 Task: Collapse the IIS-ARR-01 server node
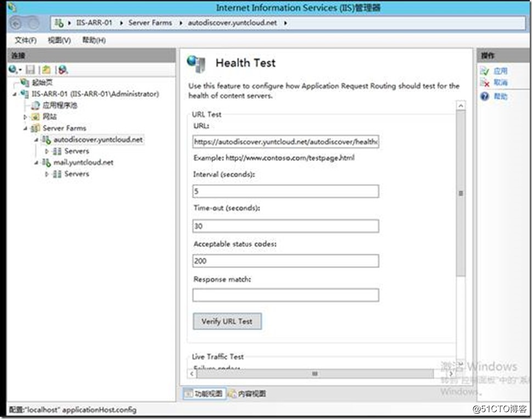(14, 94)
